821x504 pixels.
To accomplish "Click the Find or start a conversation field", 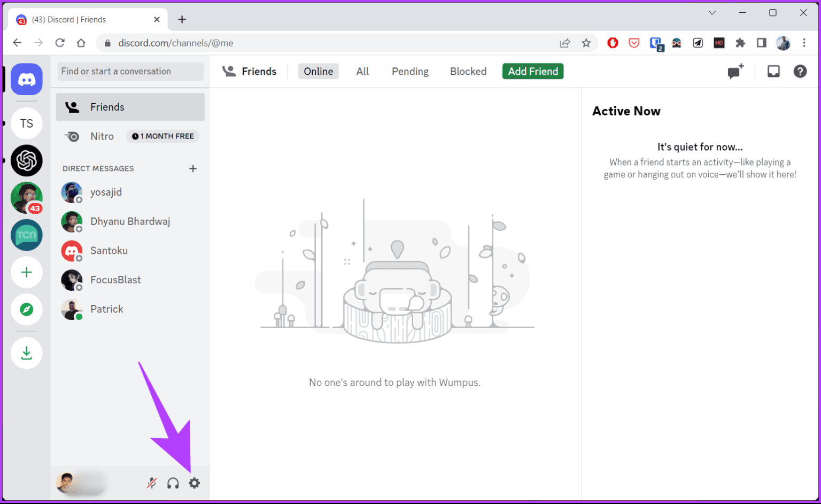I will (130, 71).
